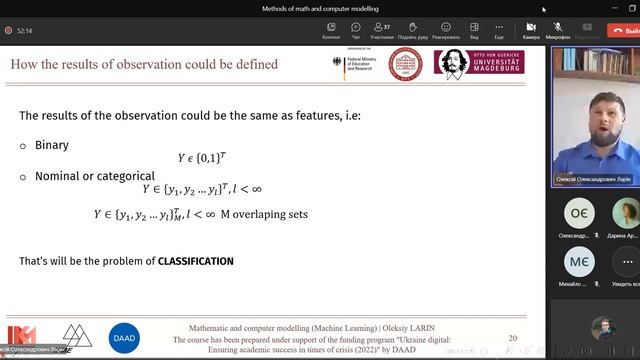Click the red recording indicator
The height and width of the screenshot is (360, 640).
(x=8, y=31)
